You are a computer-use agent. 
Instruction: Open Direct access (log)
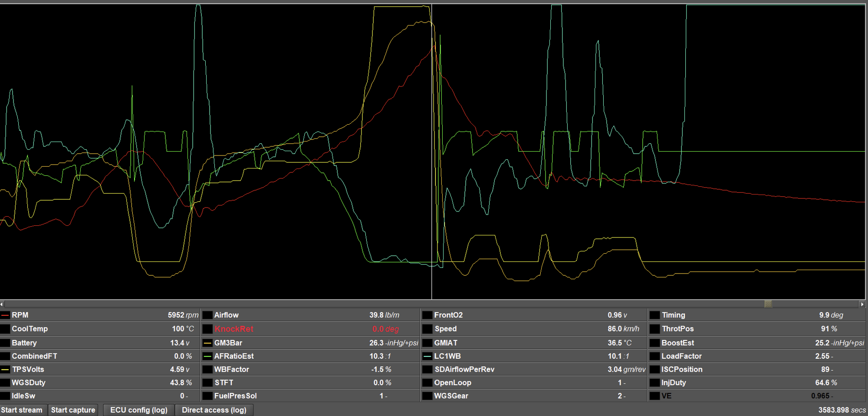click(x=214, y=410)
